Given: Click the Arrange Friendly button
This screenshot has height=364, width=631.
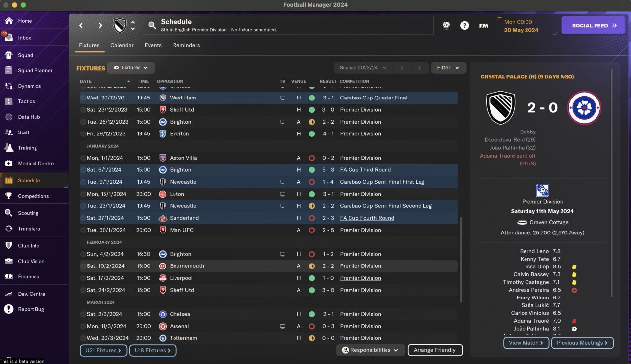Looking at the screenshot, I should pyautogui.click(x=435, y=350).
